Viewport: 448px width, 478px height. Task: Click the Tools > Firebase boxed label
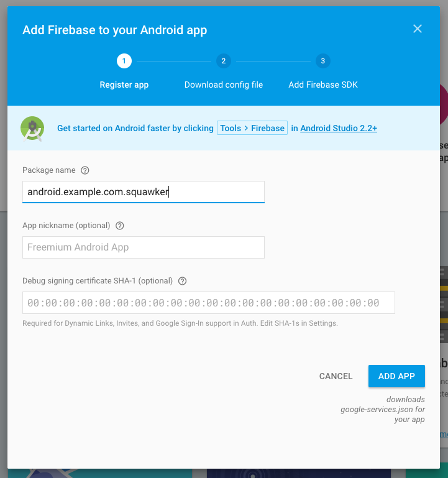tap(252, 128)
